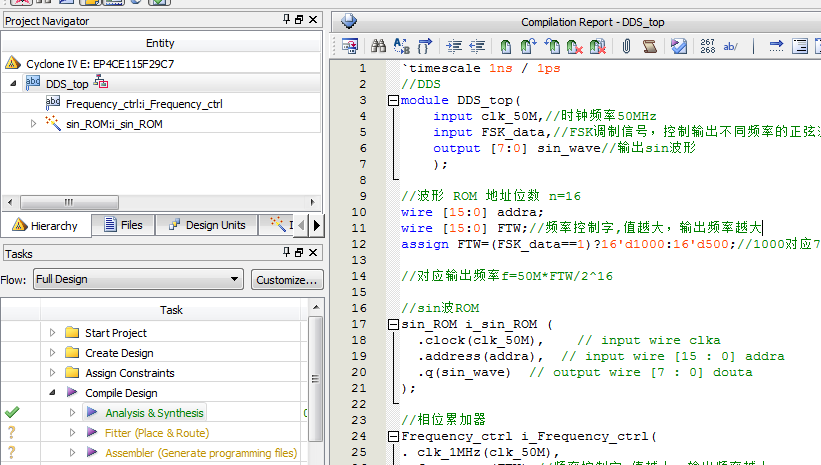Click the Cyclone IV E: EP4CE115F29C7 device row
Screen dimensions: 821x465
click(162, 63)
